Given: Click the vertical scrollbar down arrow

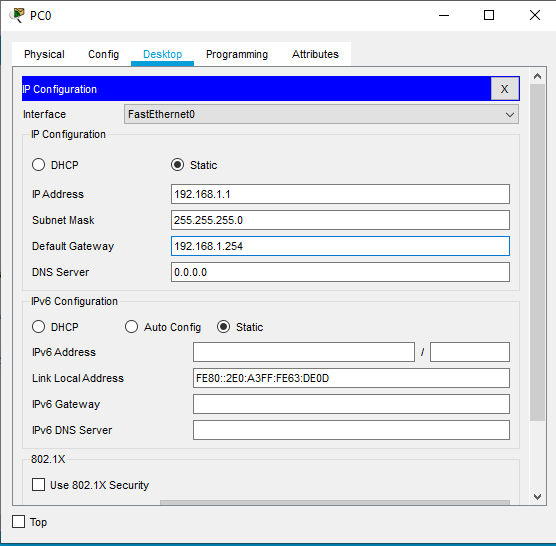Looking at the screenshot, I should tap(538, 497).
